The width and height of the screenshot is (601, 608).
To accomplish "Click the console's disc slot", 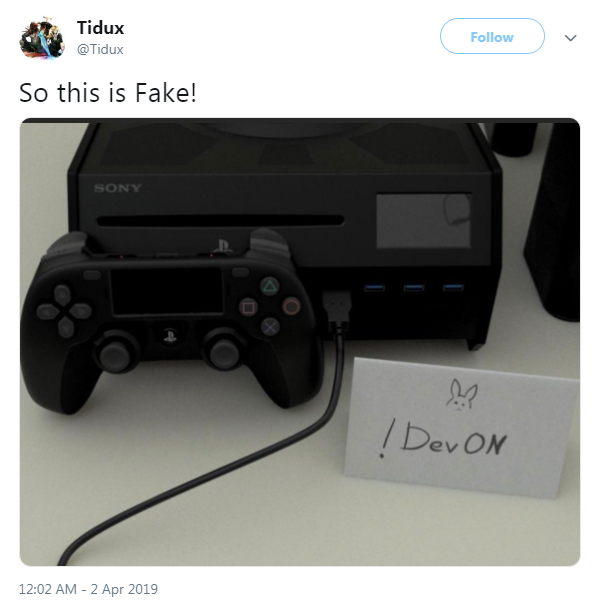I will tap(220, 221).
